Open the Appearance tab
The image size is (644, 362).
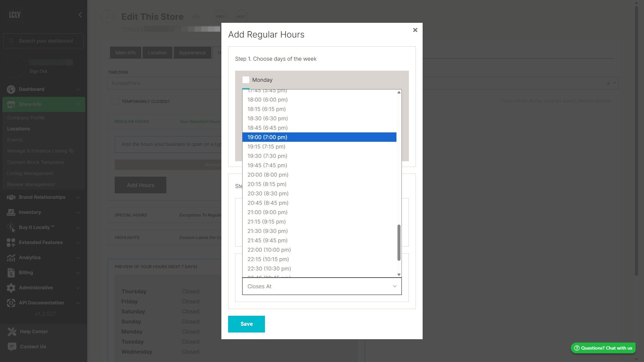(x=192, y=53)
